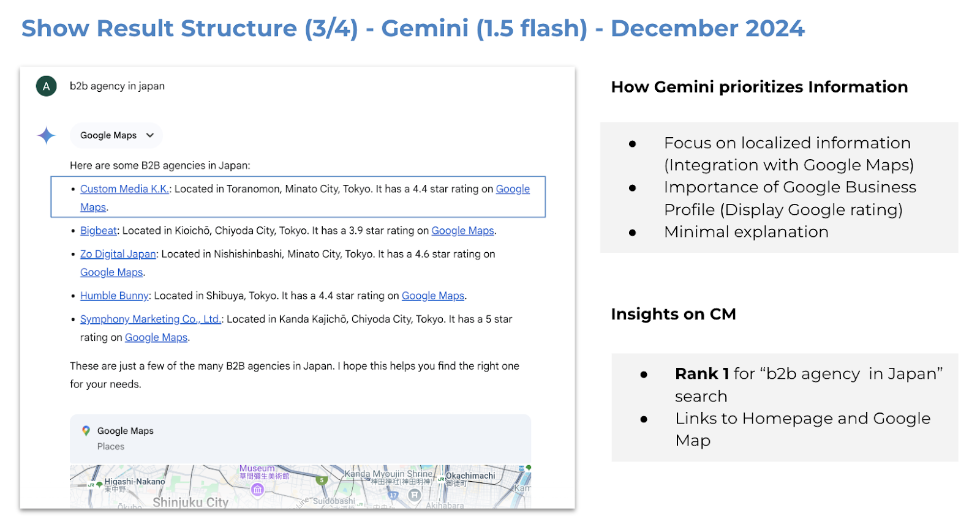Follow Google link in Custom Media entry

click(x=513, y=189)
